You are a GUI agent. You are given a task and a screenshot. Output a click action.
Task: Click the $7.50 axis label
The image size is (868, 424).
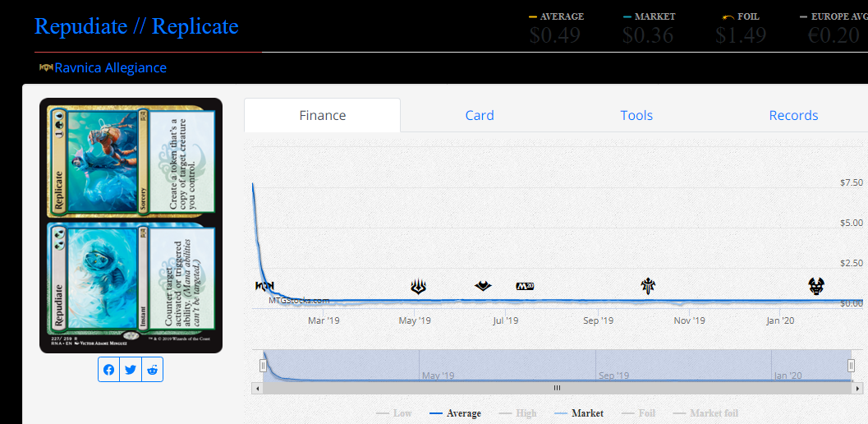point(852,182)
